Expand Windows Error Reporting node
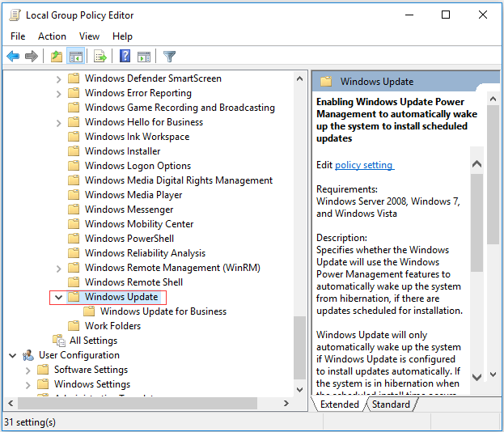Screen dimensions: 504x432 [58, 94]
